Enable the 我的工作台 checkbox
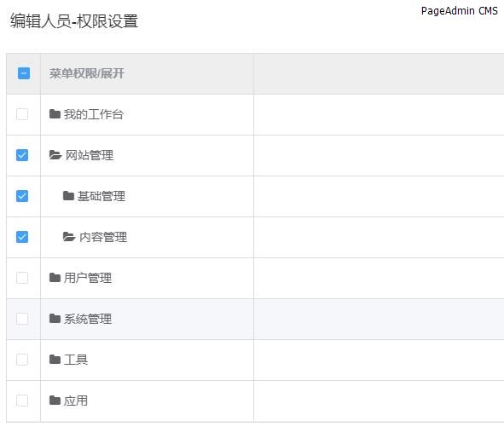Viewport: 504px width, 444px height. [22, 114]
